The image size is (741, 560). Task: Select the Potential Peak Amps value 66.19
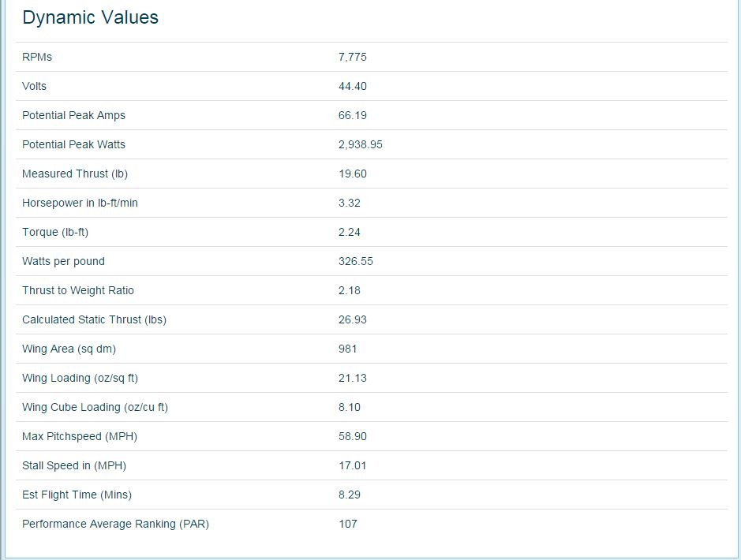point(353,116)
